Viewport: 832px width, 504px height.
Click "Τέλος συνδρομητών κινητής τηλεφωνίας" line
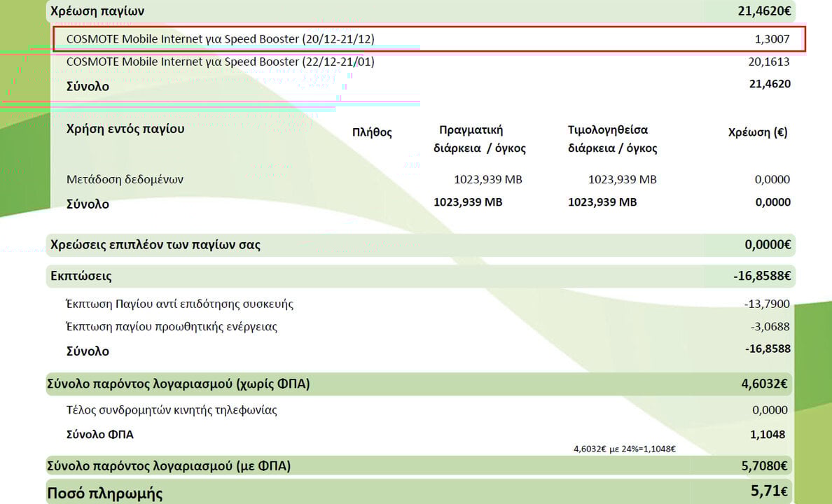(172, 410)
